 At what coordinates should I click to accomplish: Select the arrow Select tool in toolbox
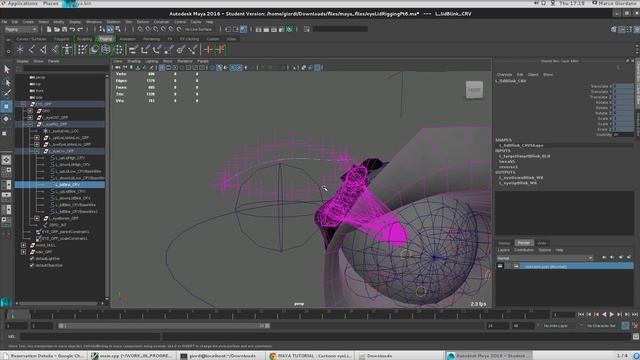click(x=7, y=69)
